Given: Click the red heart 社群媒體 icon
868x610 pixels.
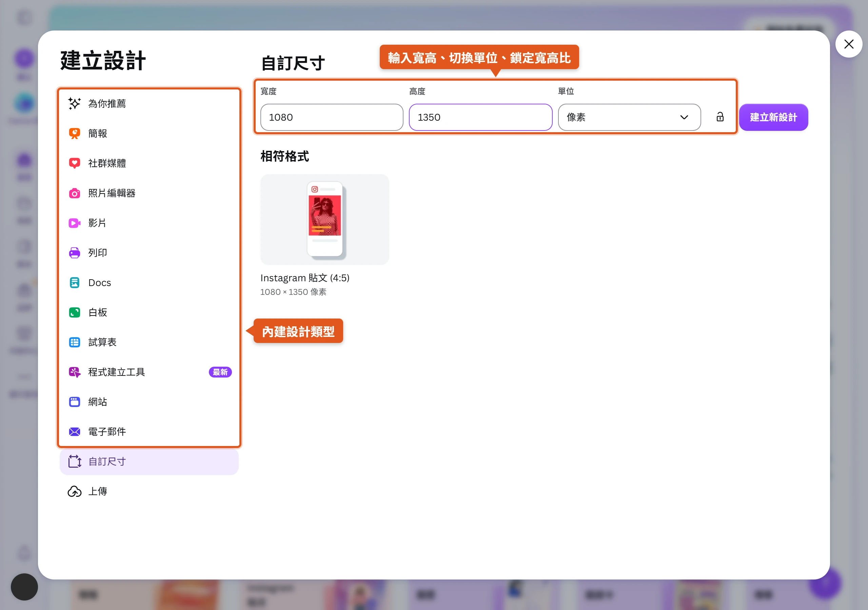Looking at the screenshot, I should click(75, 163).
